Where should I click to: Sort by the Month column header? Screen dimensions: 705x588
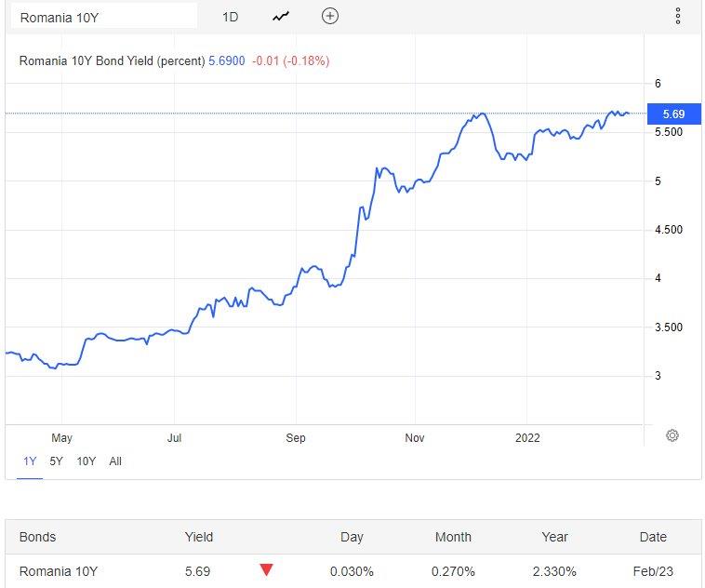[x=453, y=537]
